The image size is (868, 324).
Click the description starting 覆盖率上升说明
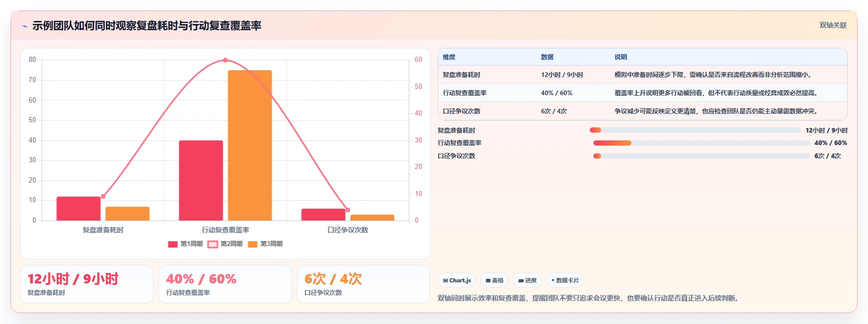(716, 93)
